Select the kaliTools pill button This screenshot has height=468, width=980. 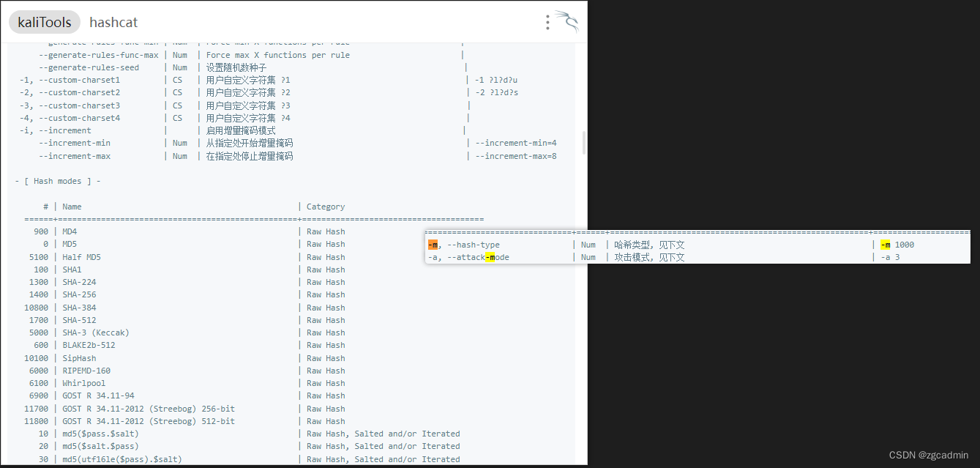point(45,23)
